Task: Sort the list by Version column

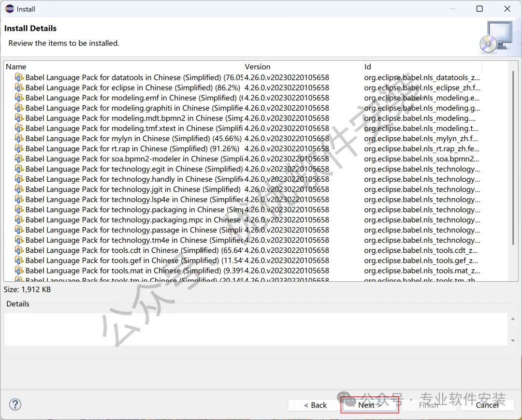Action: tap(303, 67)
